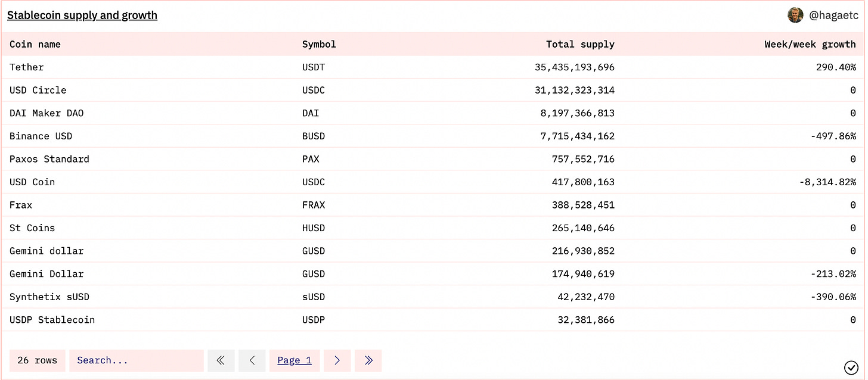The image size is (868, 380).
Task: Sort by the Week/week growth column header
Action: (x=810, y=44)
